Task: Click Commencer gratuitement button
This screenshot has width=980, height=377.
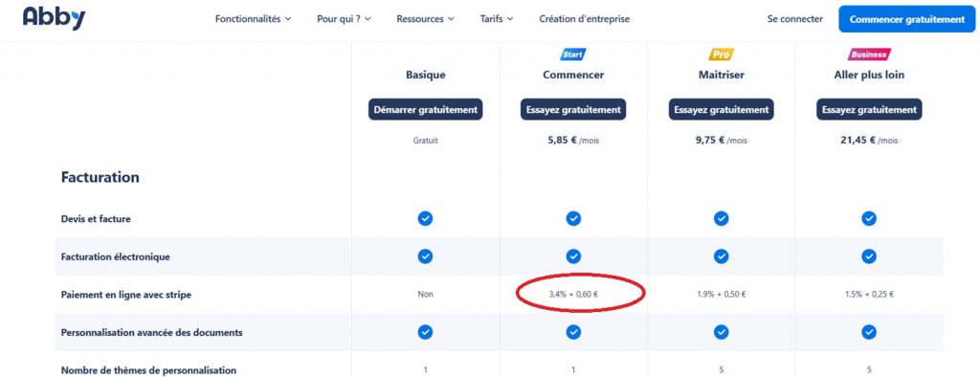Action: tap(907, 19)
